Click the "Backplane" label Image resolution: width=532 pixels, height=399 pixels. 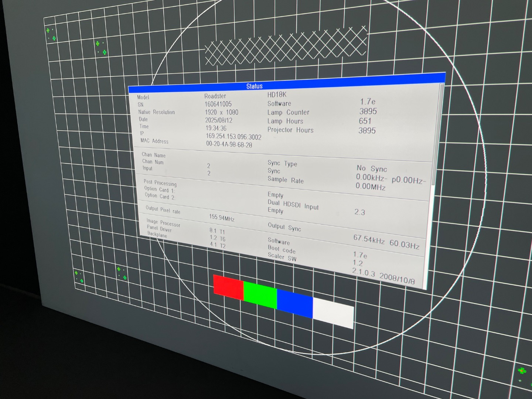[157, 235]
